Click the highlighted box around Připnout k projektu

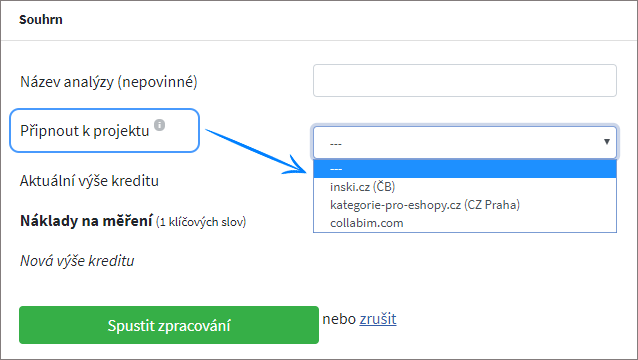pos(105,131)
